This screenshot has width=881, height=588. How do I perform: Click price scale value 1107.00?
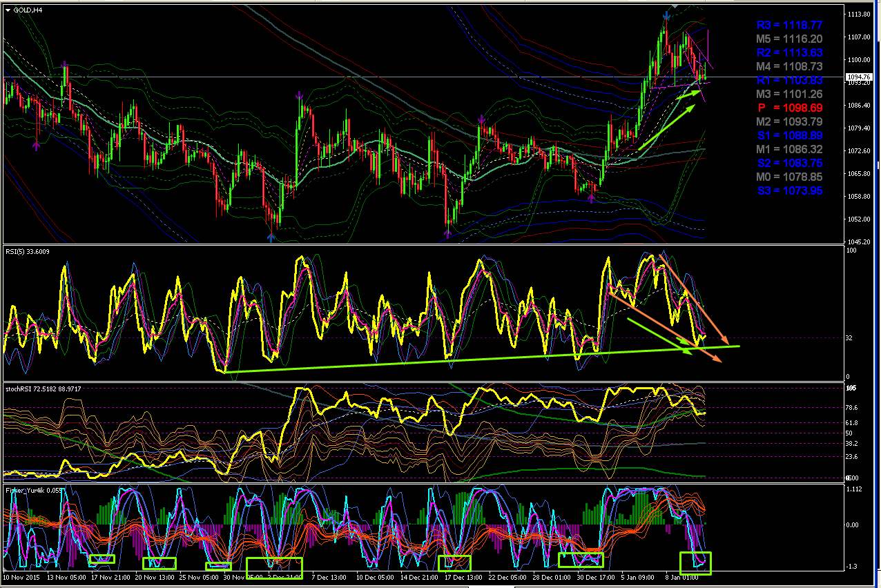860,37
